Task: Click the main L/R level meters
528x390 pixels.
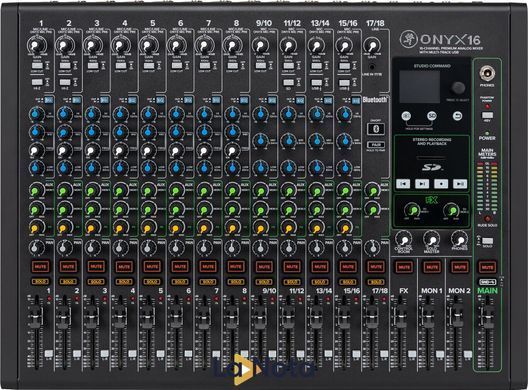Action: pos(487,187)
